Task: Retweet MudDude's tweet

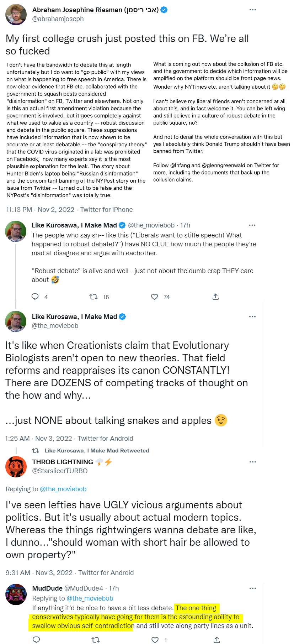Action: tap(96, 640)
